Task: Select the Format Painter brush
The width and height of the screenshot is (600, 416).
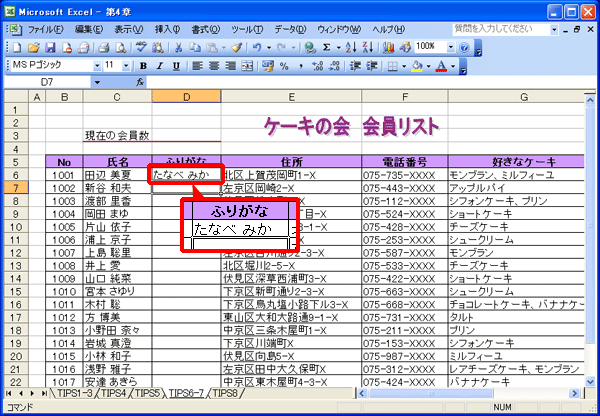Action: (236, 47)
